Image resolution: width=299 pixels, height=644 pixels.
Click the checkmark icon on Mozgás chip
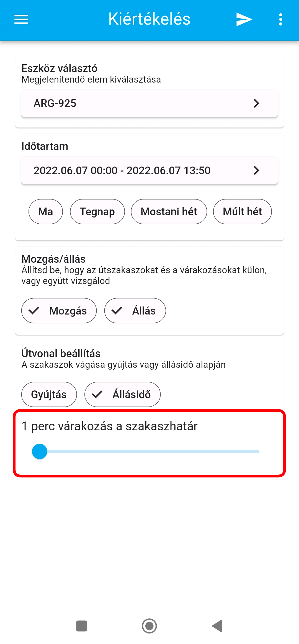click(x=34, y=311)
